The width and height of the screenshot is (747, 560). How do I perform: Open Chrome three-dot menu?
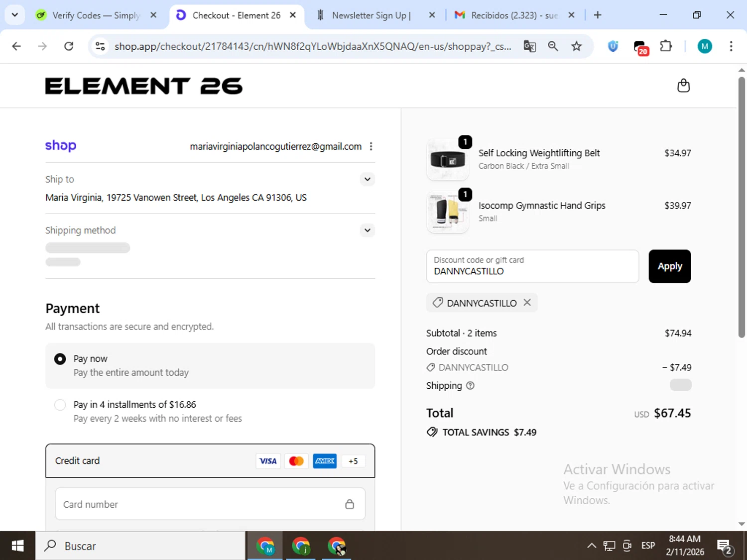731,46
